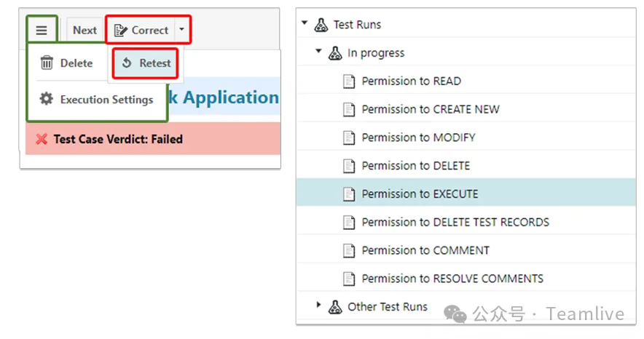Screen dimensions: 644x339
Task: Click document icon beside Permission to MODIFY
Action: tap(349, 137)
